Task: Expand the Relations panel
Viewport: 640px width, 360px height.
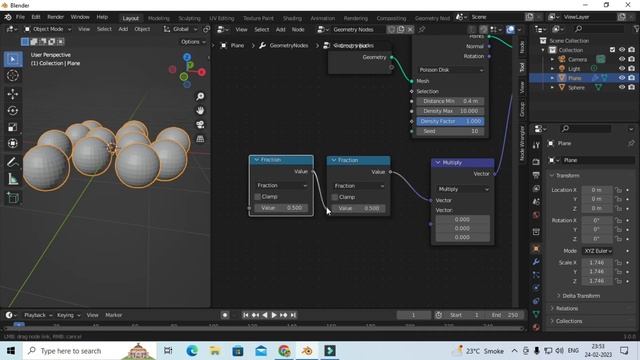Action: tap(567, 308)
